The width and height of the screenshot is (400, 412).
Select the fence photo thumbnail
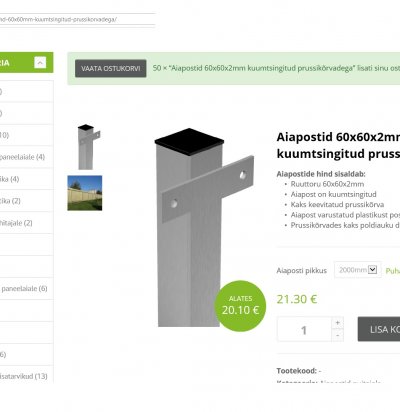coord(85,193)
